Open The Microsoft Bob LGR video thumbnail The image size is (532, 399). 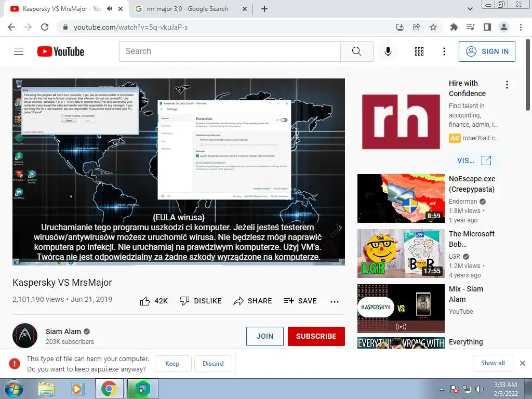pyautogui.click(x=401, y=254)
